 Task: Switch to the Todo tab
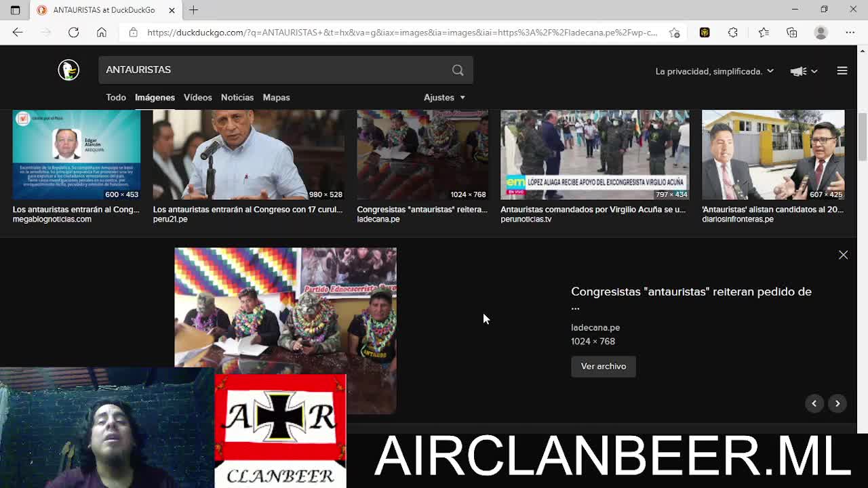point(116,98)
